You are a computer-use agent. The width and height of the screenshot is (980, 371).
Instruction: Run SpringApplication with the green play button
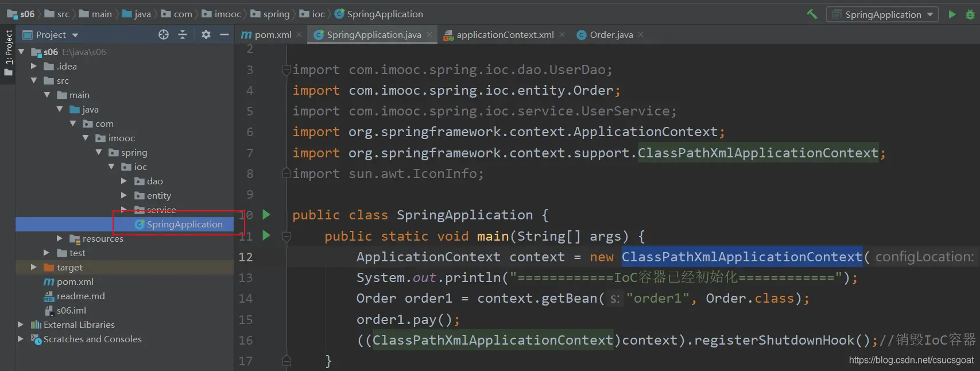coord(952,14)
